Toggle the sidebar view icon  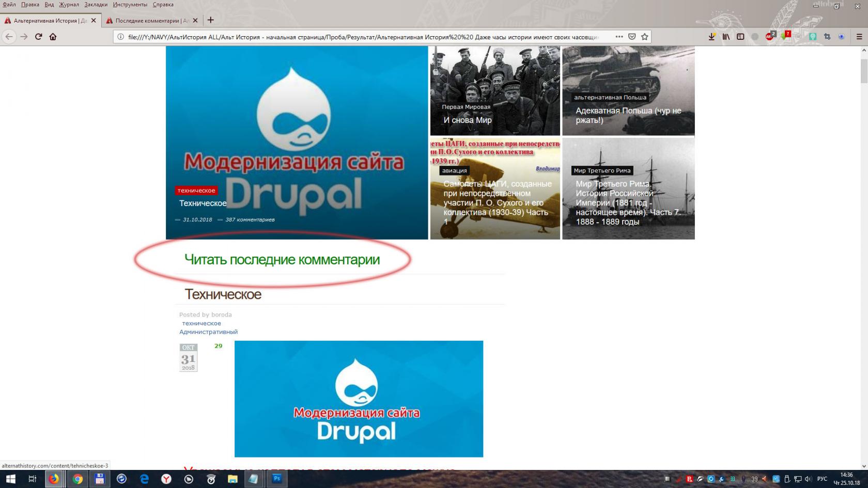click(740, 37)
